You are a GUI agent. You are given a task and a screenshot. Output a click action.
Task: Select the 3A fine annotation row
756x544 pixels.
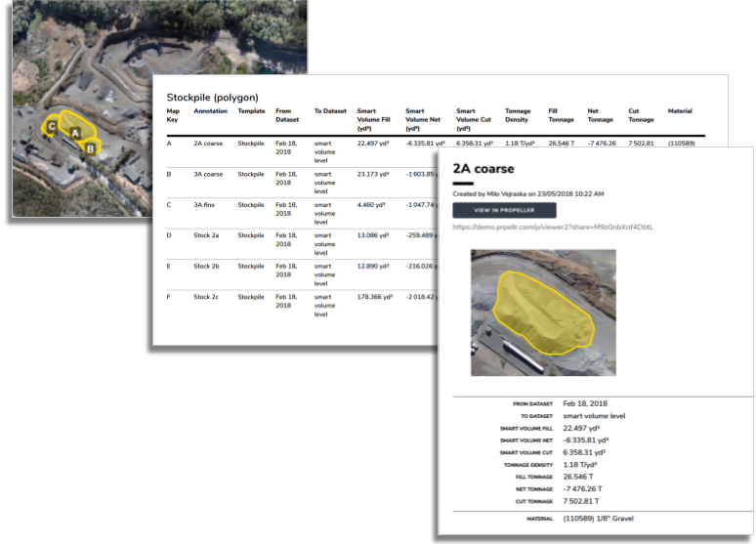(x=205, y=205)
